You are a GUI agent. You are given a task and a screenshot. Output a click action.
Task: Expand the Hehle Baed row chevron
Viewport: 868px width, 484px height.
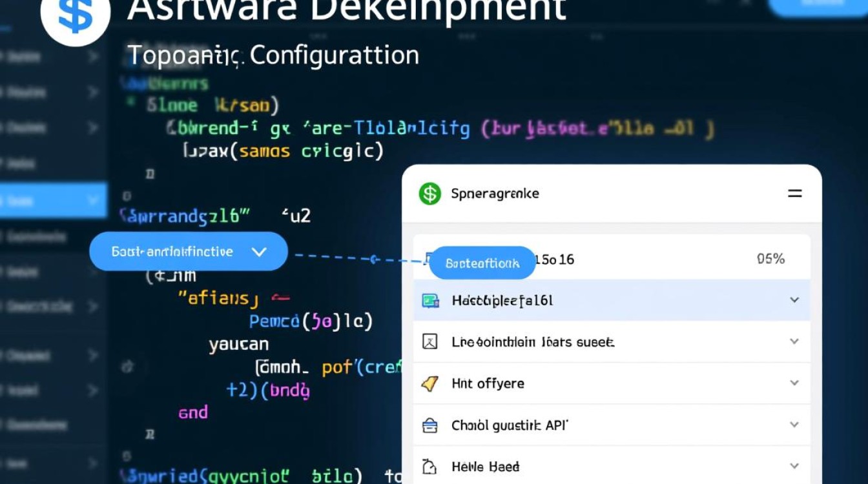pos(794,466)
